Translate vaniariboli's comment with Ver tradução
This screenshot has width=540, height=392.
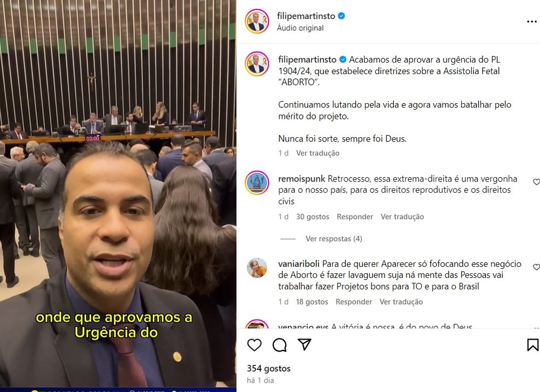coord(401,302)
